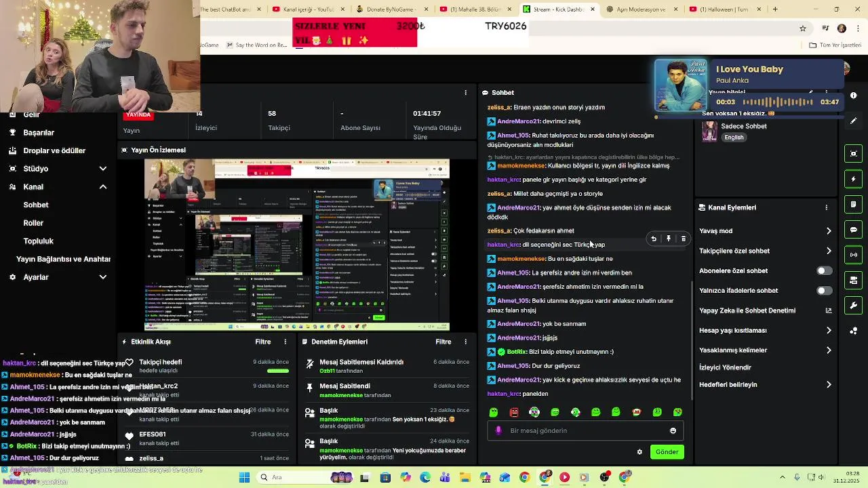The height and width of the screenshot is (488, 868).
Task: Open the emoji picker in message box
Action: click(x=673, y=430)
